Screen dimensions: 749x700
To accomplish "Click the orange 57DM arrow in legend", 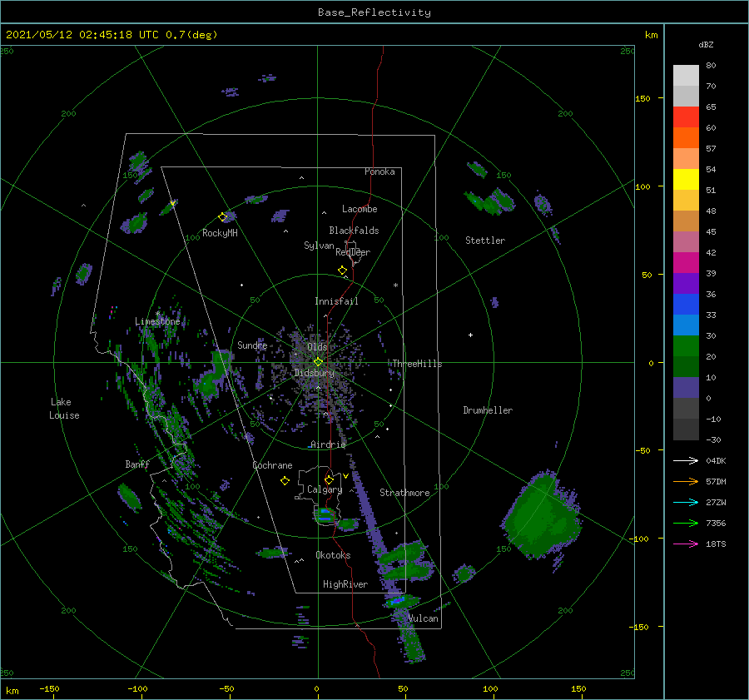I will (x=686, y=482).
